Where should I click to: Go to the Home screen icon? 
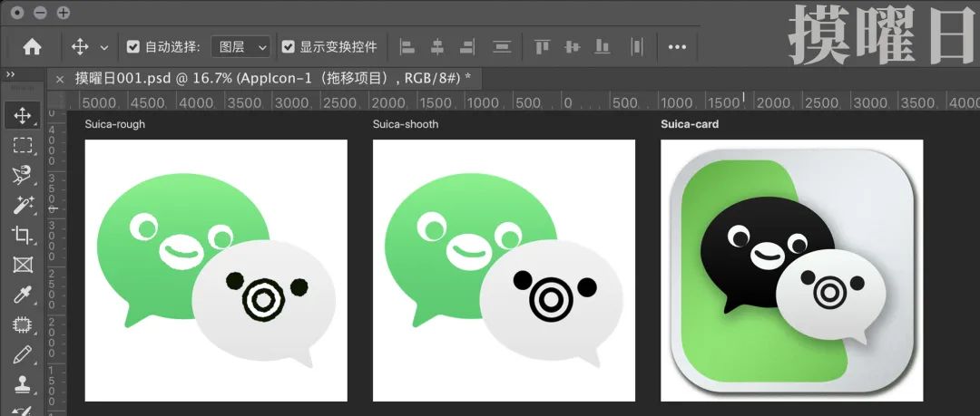click(32, 47)
